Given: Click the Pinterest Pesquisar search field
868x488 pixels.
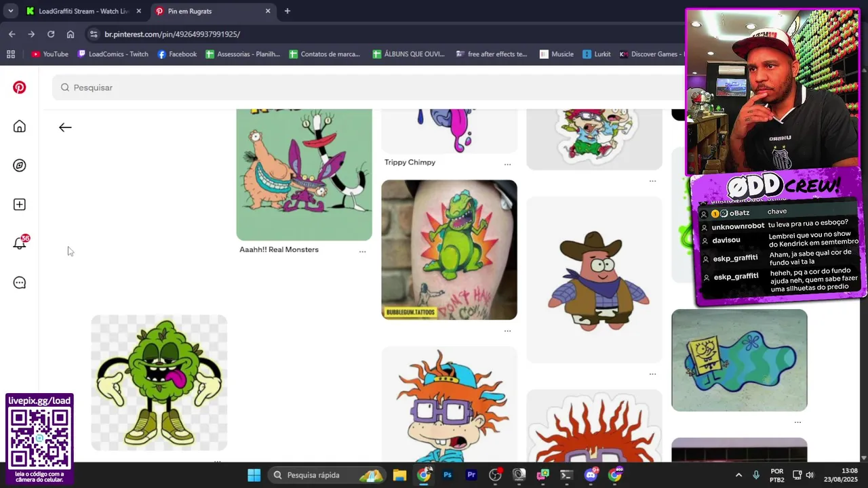Looking at the screenshot, I should (370, 87).
